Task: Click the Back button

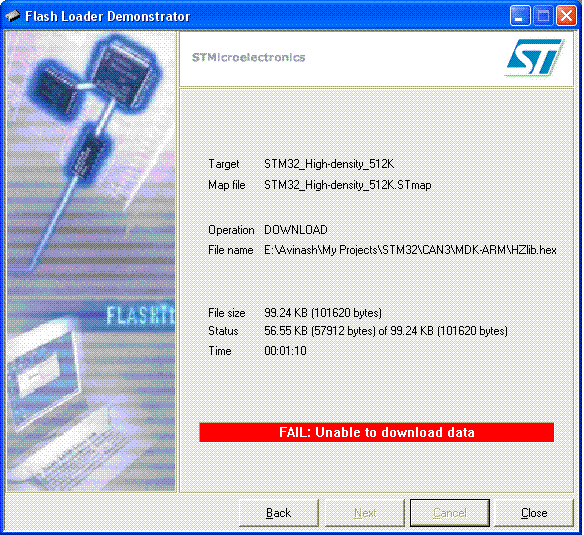Action: [279, 513]
